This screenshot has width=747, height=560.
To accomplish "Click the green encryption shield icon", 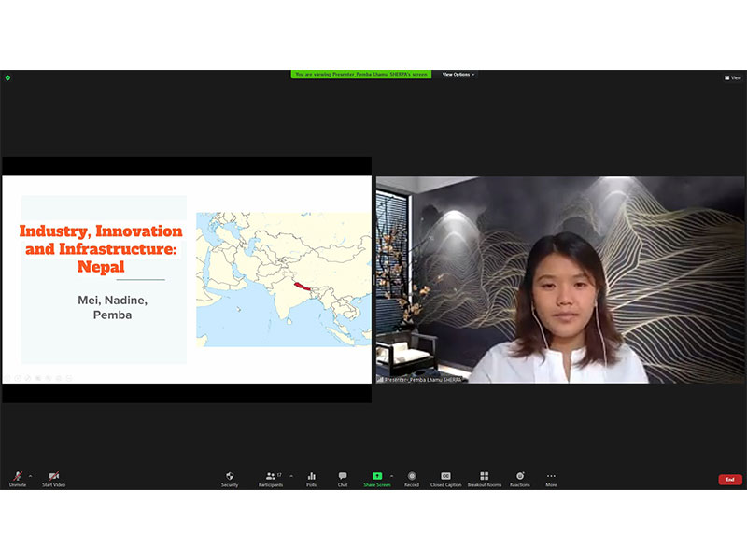I will click(x=7, y=77).
